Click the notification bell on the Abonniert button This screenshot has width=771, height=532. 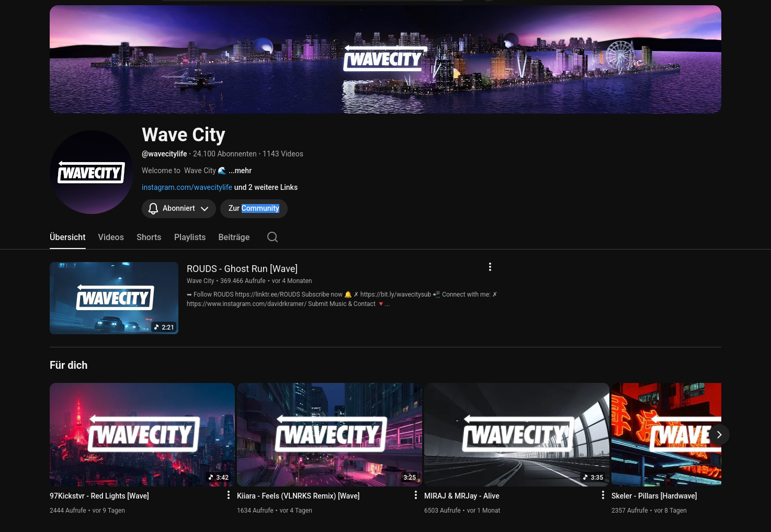point(153,208)
